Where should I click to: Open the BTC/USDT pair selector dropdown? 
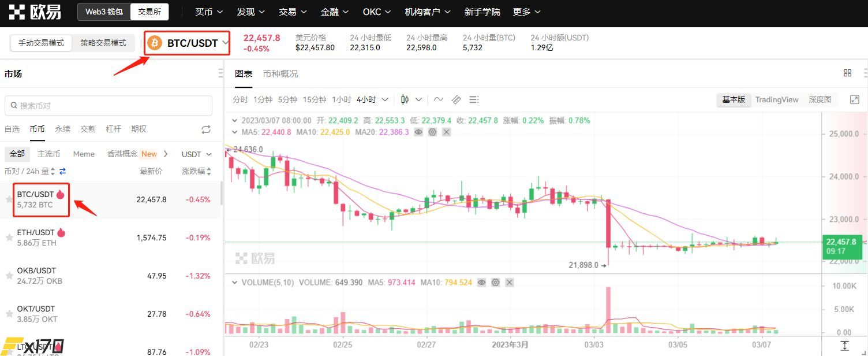pos(188,43)
